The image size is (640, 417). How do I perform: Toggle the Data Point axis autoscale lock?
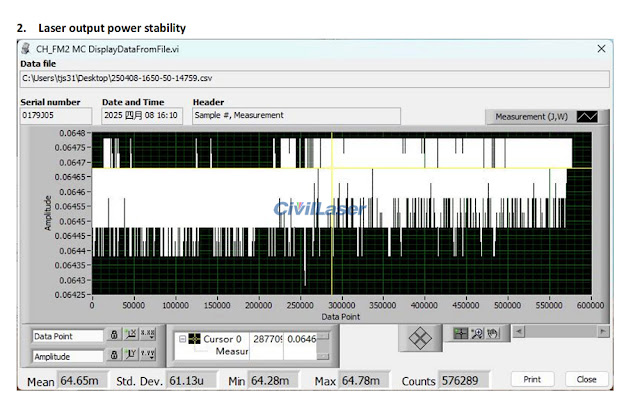114,335
